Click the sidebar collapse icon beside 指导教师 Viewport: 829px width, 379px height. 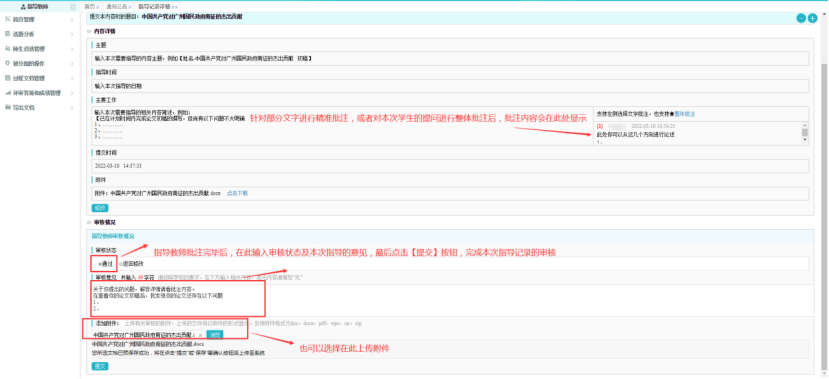pos(72,7)
